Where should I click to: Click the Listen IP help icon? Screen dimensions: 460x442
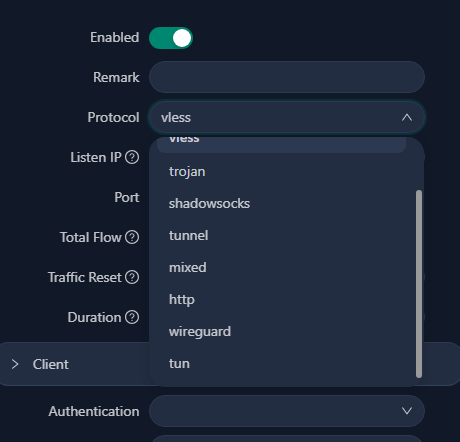(x=132, y=157)
